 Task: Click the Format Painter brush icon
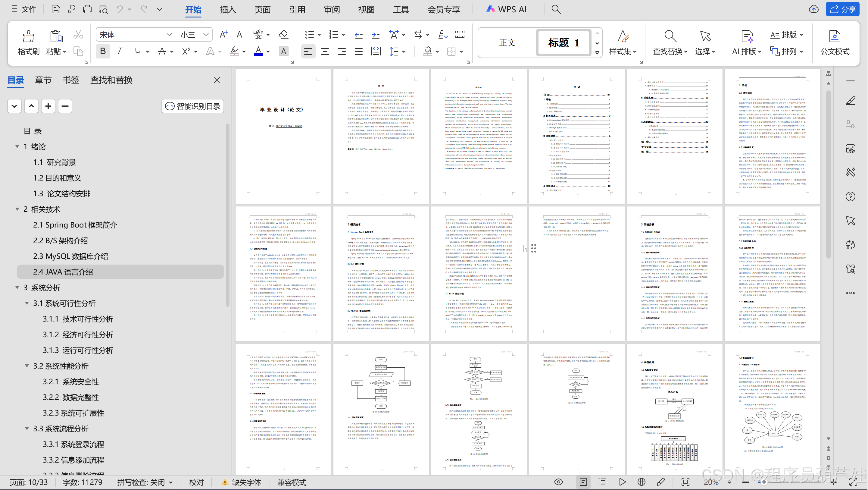(x=28, y=36)
